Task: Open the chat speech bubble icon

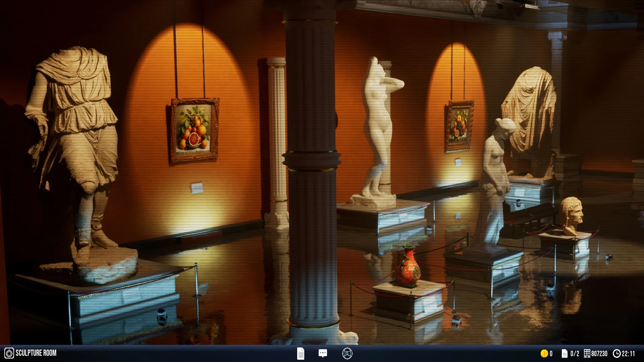Action: pyautogui.click(x=323, y=353)
